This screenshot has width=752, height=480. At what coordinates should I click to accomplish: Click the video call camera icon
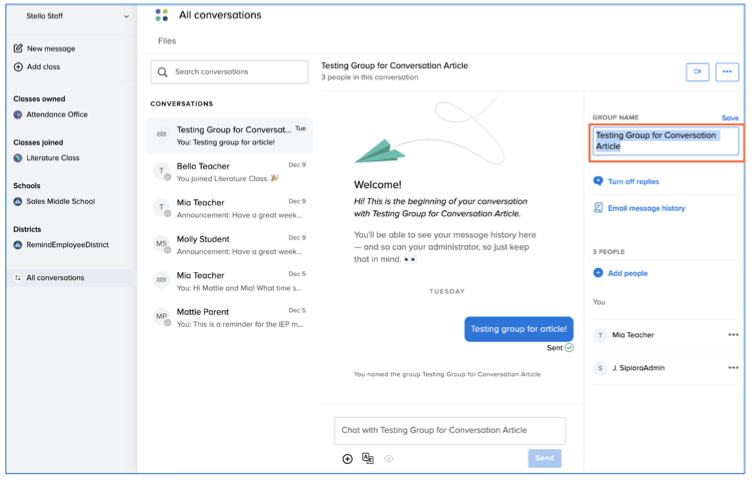pos(697,72)
